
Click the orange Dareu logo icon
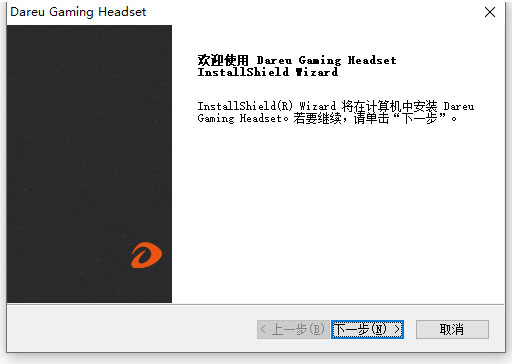coord(146,255)
